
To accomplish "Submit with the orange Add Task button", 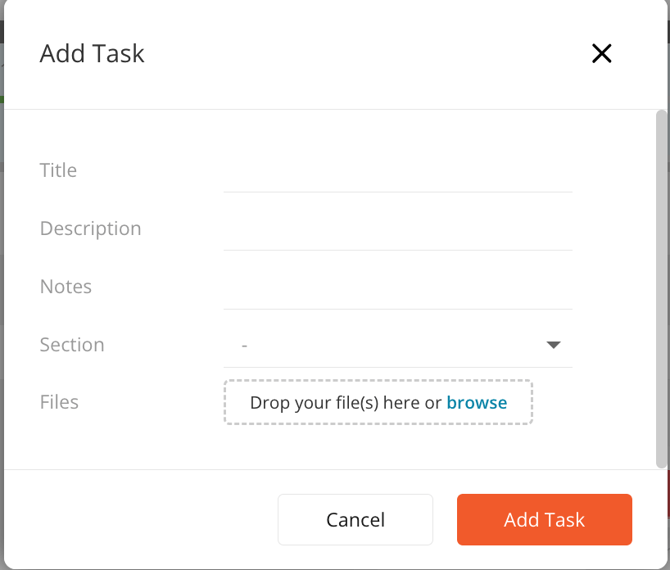I will tap(544, 520).
